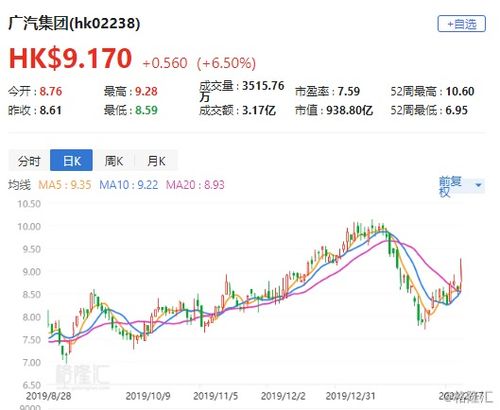
Task: Click the MA5 : 9.35 label
Action: pyautogui.click(x=65, y=185)
